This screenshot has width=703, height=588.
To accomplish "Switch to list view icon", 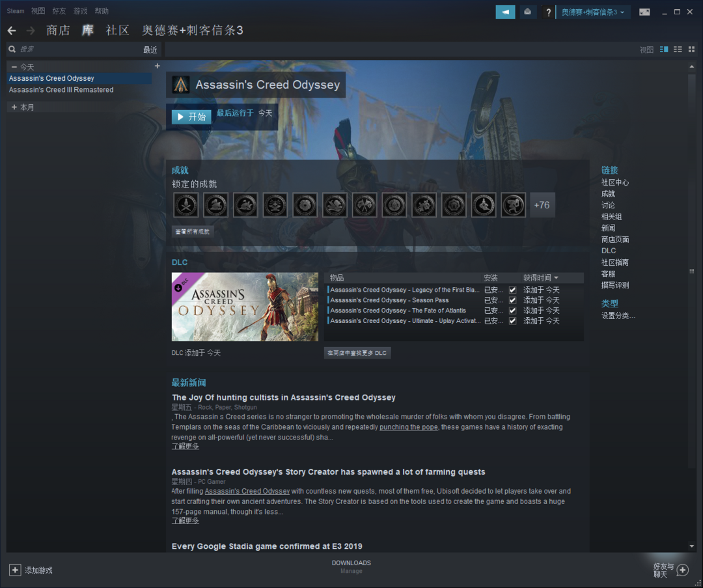I will 678,49.
